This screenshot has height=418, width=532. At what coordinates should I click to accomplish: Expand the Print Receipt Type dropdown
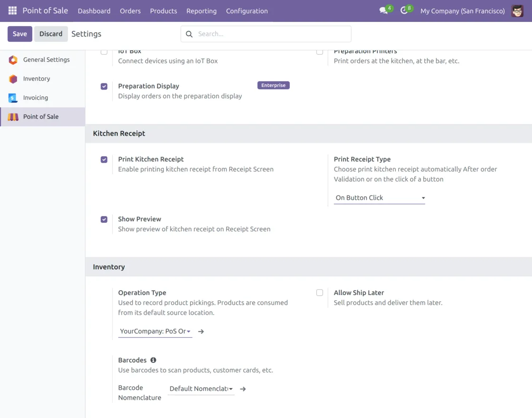(x=379, y=198)
